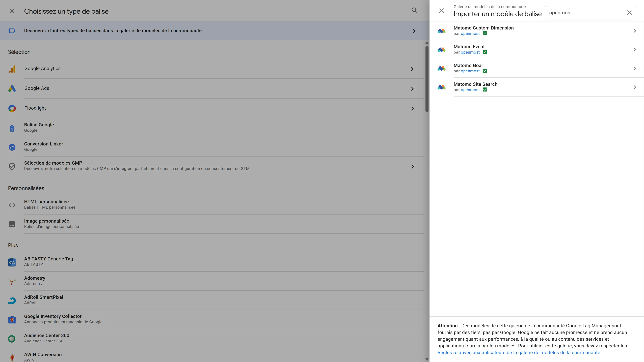Select the AdRoll SmartPixel icon
The height and width of the screenshot is (362, 644).
tap(12, 300)
